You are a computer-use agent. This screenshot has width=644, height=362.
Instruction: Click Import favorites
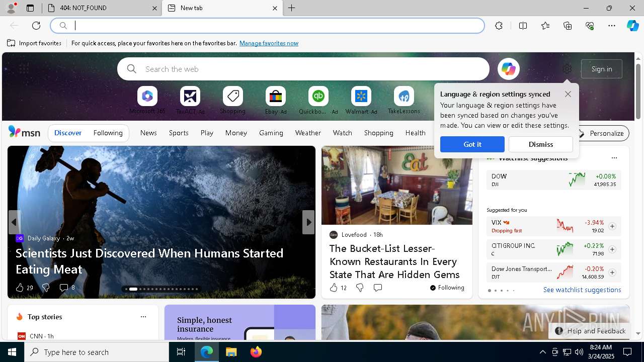click(x=34, y=43)
